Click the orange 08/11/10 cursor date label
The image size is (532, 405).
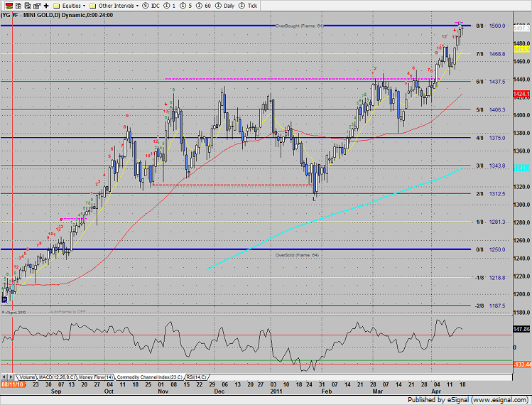pos(13,384)
